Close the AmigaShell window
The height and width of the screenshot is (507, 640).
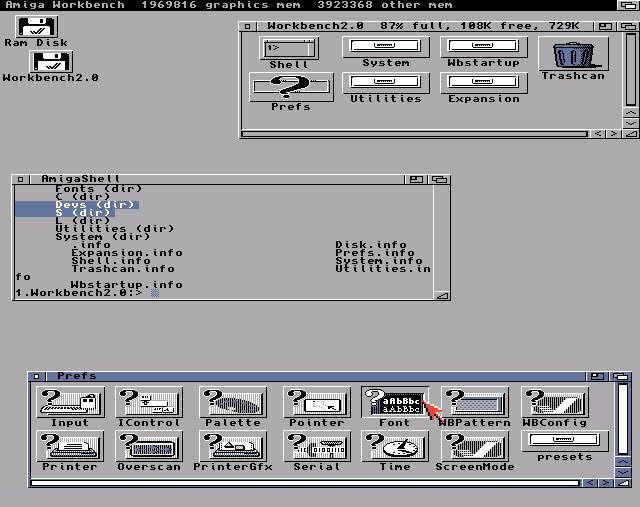coord(20,179)
